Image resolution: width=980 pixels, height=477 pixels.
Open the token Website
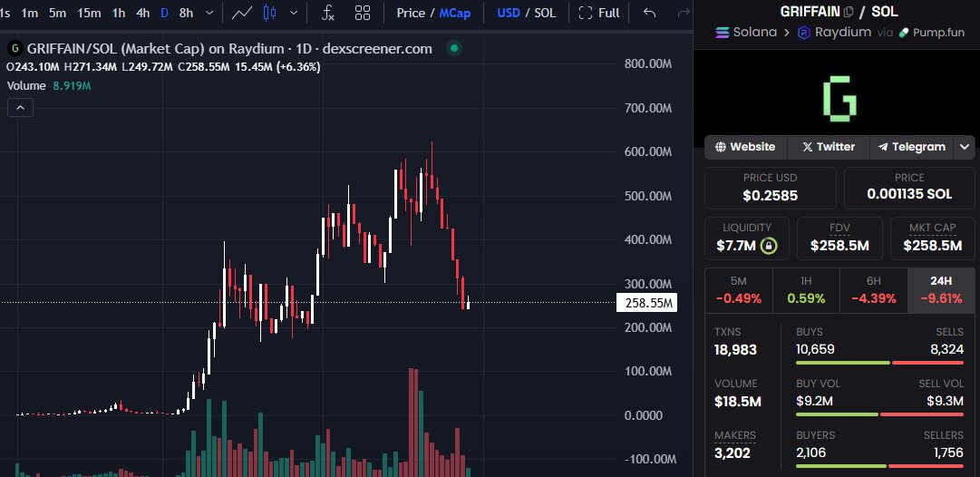(745, 147)
